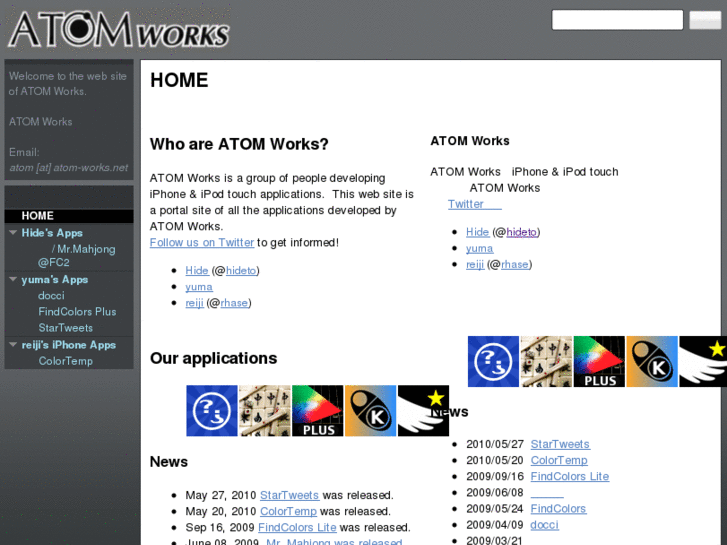Open the FindColors PLUS icon in the left application row

318,410
